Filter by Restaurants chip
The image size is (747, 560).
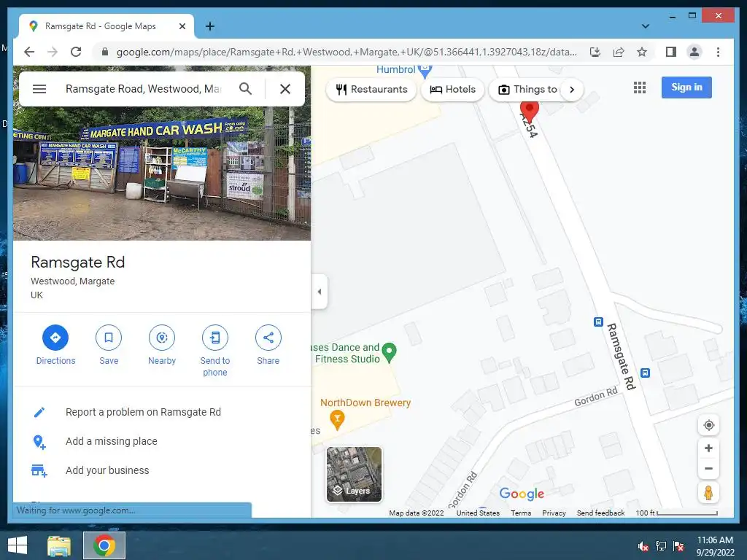[x=371, y=90]
